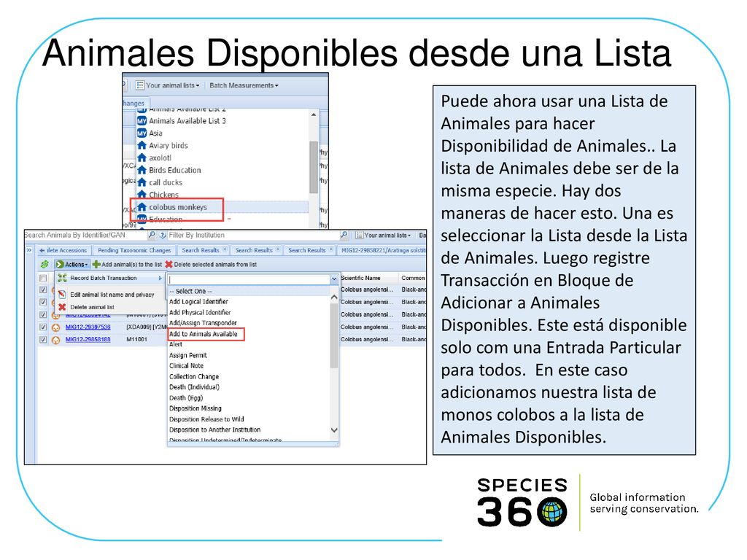
Task: Click house icon beside axolotl
Action: 142,157
